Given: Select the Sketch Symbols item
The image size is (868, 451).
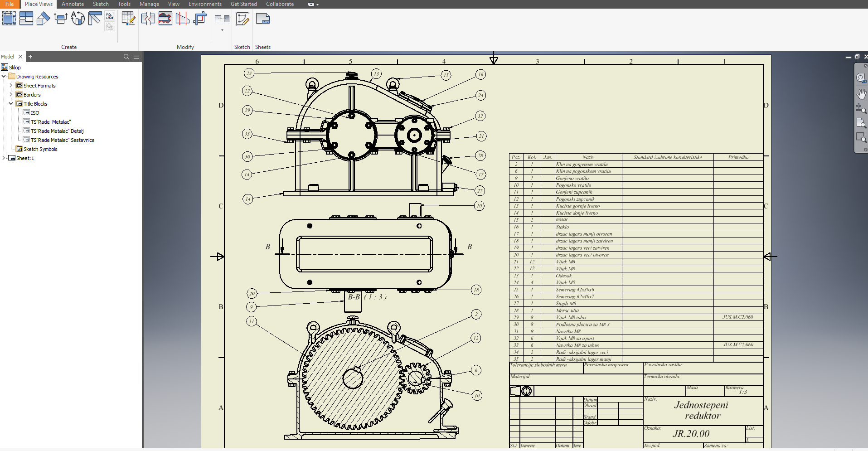Looking at the screenshot, I should pyautogui.click(x=37, y=149).
